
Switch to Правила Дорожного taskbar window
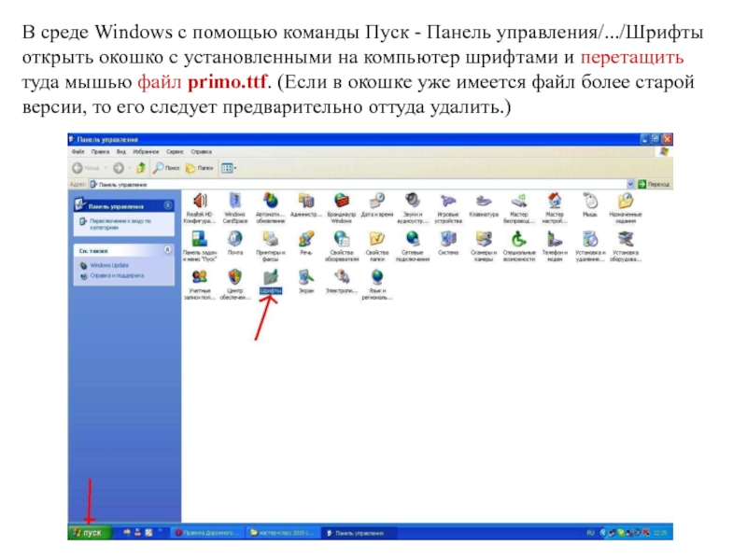(x=206, y=533)
